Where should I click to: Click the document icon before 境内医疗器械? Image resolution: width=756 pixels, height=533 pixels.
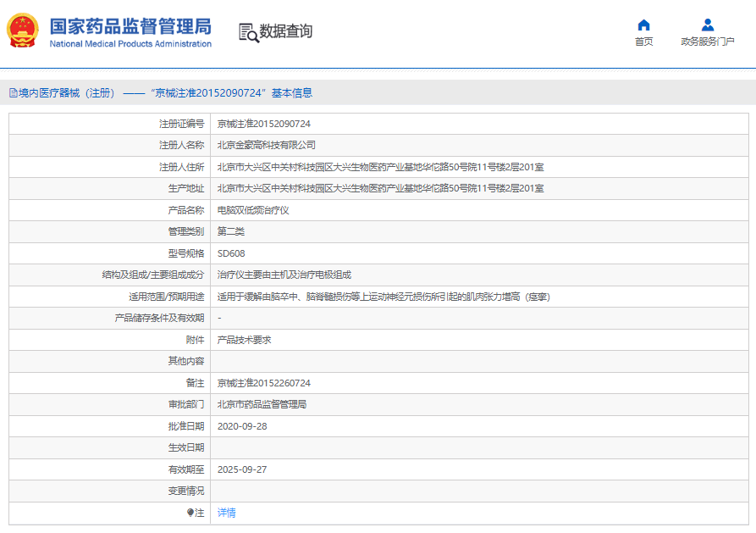pyautogui.click(x=14, y=92)
